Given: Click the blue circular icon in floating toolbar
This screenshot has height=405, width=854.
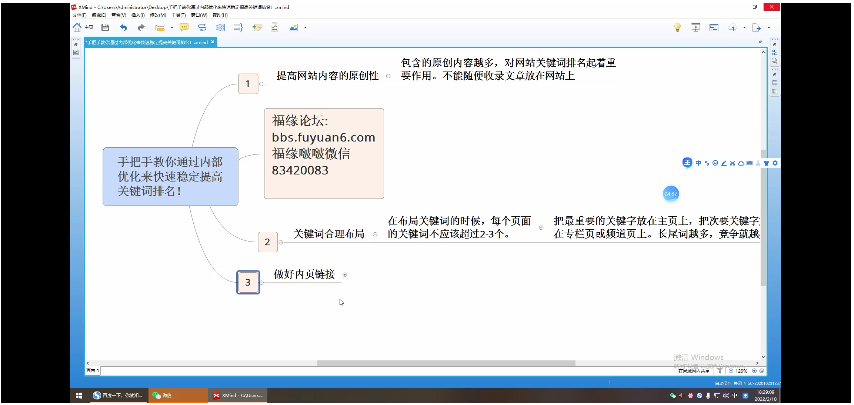Looking at the screenshot, I should [x=687, y=163].
